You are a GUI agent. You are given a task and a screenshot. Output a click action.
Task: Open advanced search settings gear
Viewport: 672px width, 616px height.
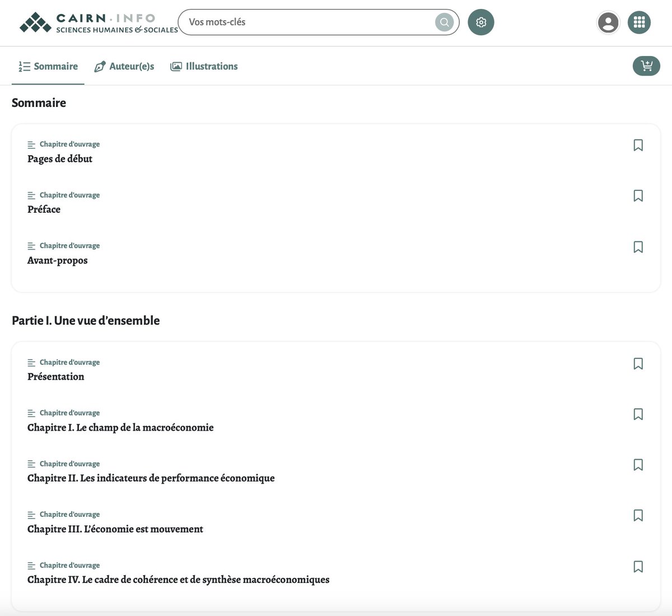[x=481, y=22]
